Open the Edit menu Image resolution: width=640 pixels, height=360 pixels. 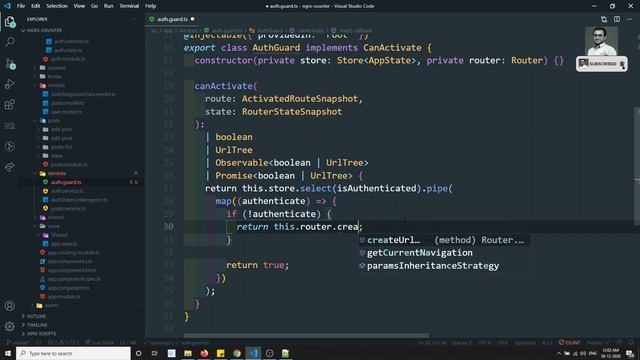pyautogui.click(x=36, y=6)
